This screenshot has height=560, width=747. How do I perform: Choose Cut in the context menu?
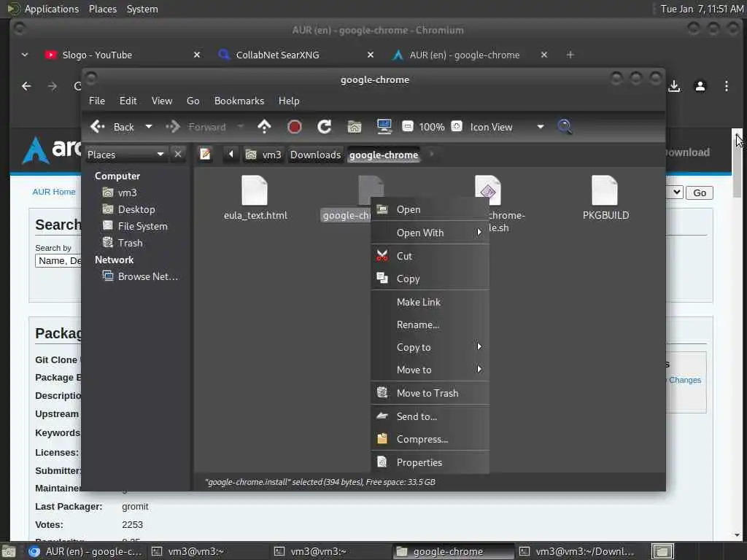(x=430, y=256)
